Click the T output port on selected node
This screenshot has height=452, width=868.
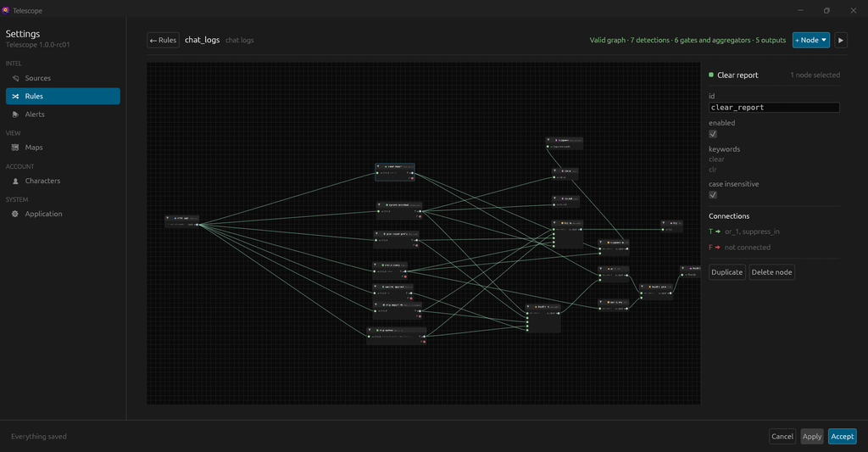412,173
